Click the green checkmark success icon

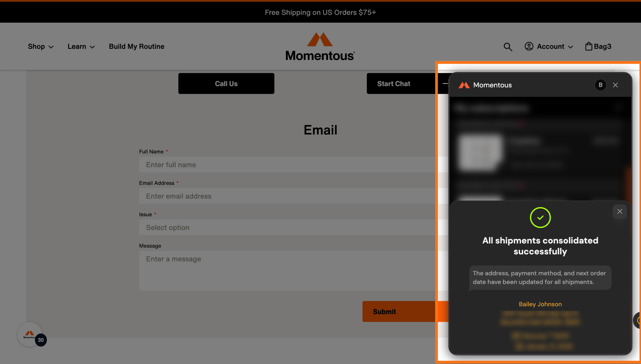(540, 218)
